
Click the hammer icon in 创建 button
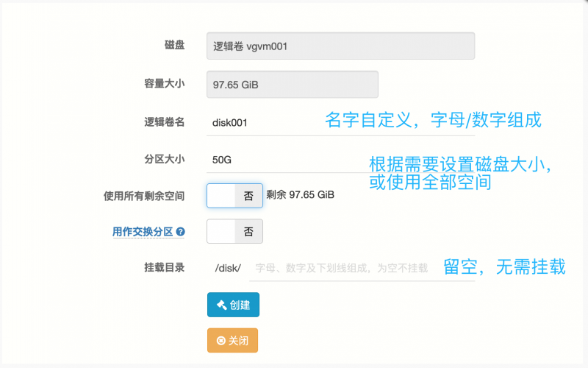(222, 305)
